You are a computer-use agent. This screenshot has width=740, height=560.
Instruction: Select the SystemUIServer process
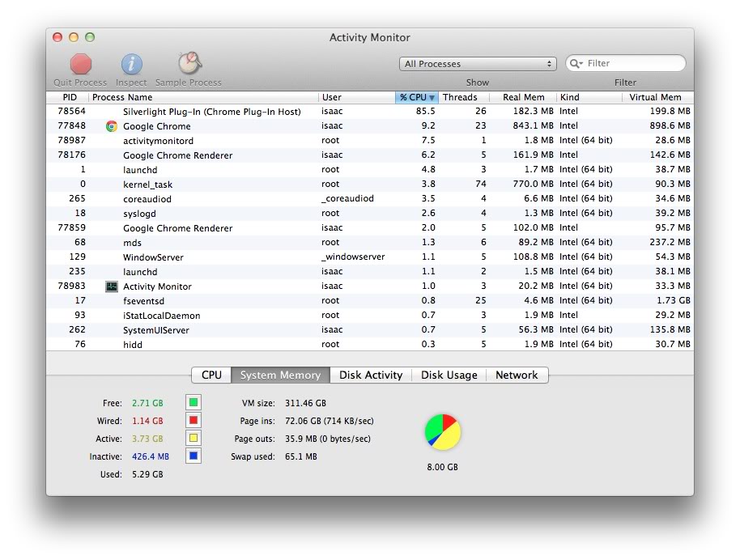pyautogui.click(x=370, y=330)
